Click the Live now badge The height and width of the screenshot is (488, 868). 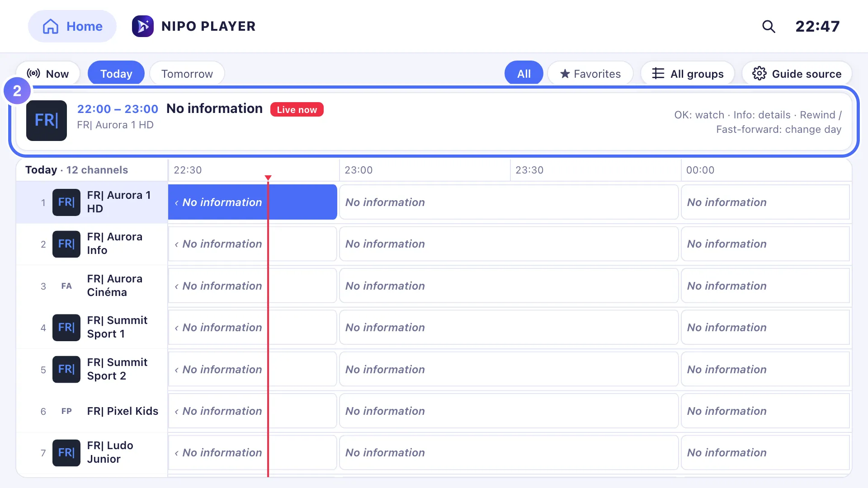[297, 109]
